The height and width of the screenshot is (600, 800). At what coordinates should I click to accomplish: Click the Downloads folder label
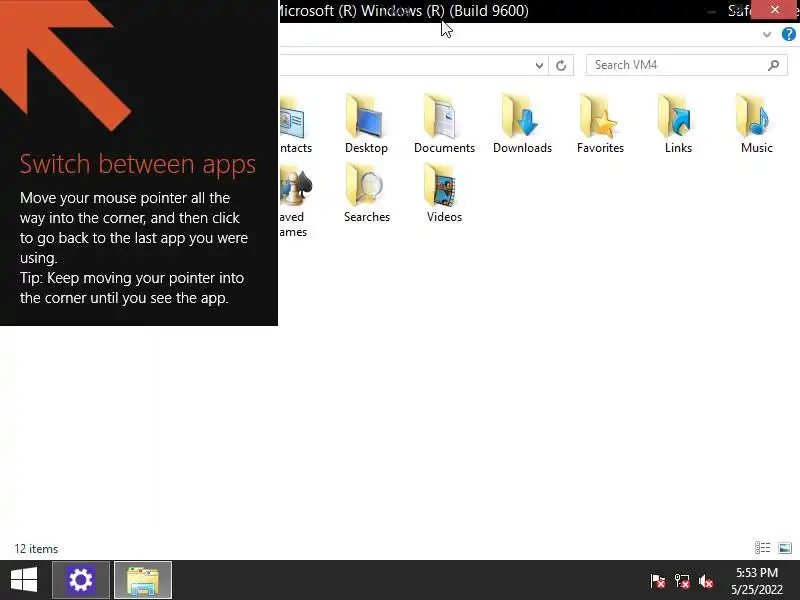point(522,148)
